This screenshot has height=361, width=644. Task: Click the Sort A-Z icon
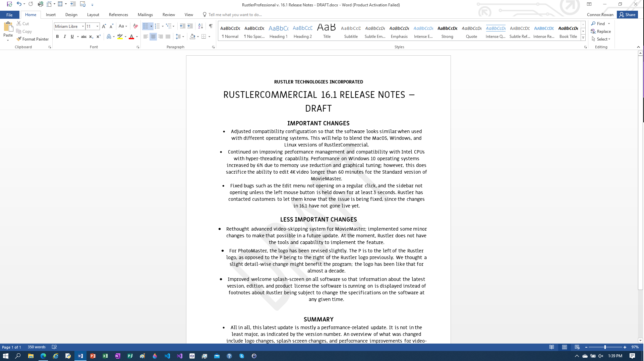(x=200, y=26)
